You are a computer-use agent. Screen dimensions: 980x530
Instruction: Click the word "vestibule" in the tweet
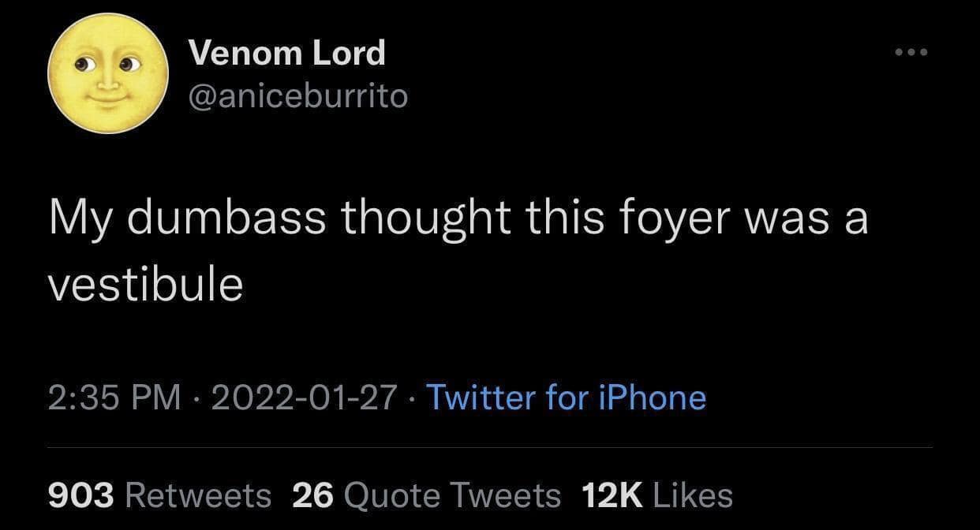(145, 284)
